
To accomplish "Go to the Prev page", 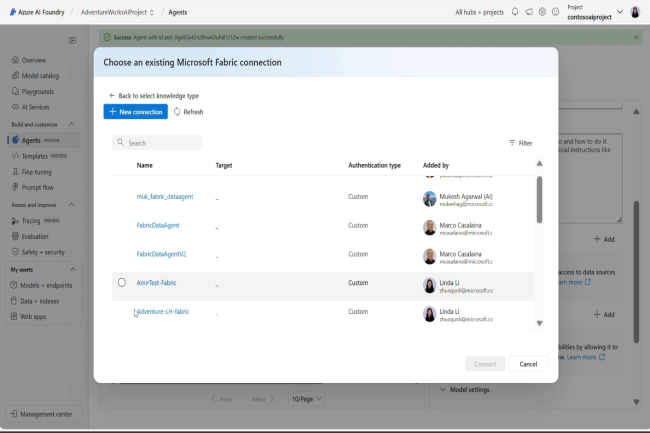I will click(x=221, y=399).
